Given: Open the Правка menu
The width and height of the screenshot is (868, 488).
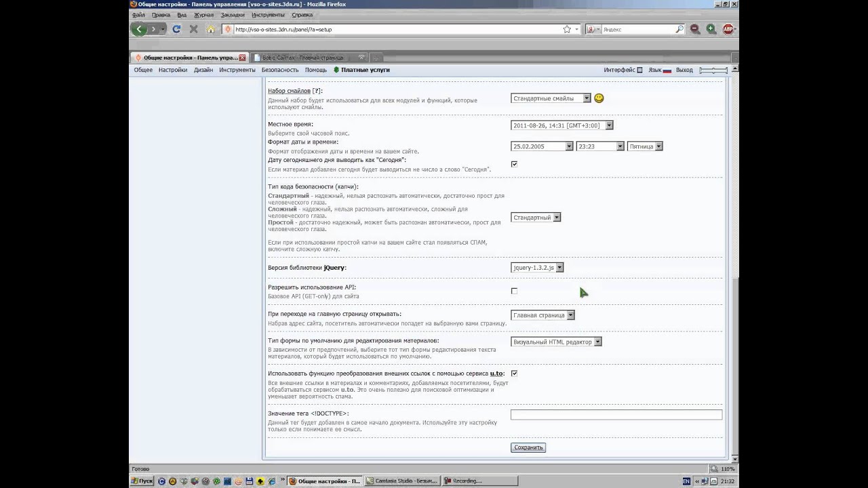Looking at the screenshot, I should (x=161, y=15).
